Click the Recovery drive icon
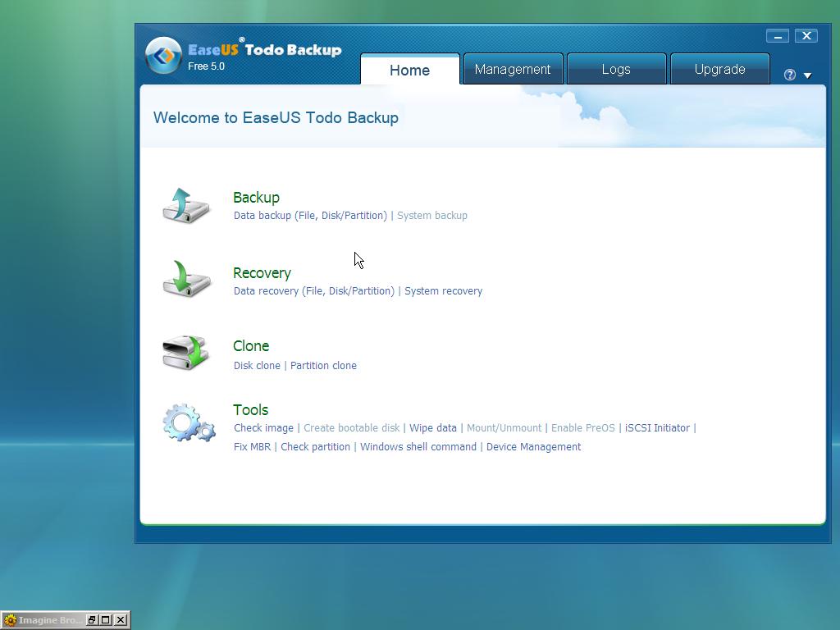 click(186, 279)
